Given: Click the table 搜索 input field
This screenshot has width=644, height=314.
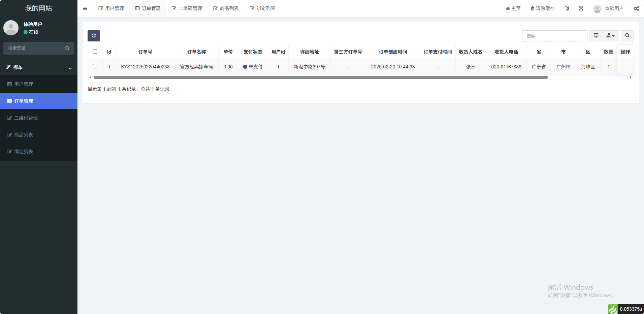Looking at the screenshot, I should (x=554, y=36).
